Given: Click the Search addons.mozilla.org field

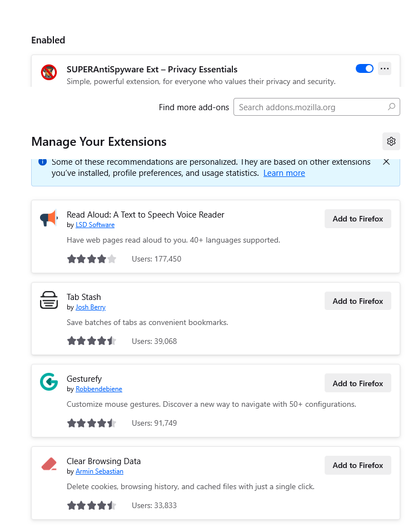Looking at the screenshot, I should pyautogui.click(x=316, y=107).
